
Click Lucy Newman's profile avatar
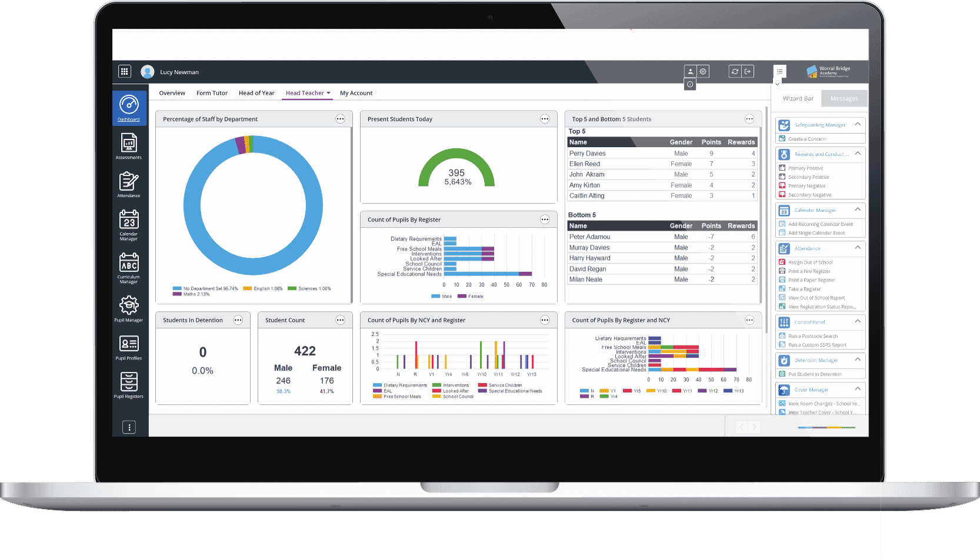tap(148, 72)
